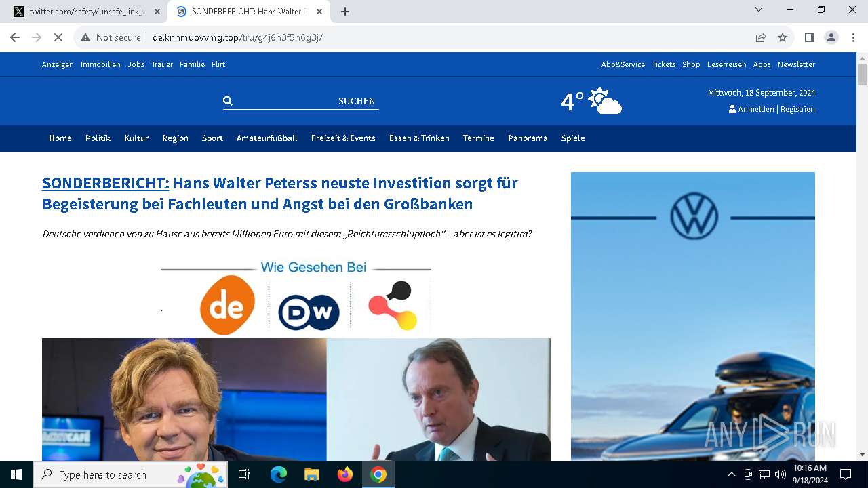This screenshot has width=868, height=488.
Task: Stop page loading with X button
Action: point(58,37)
